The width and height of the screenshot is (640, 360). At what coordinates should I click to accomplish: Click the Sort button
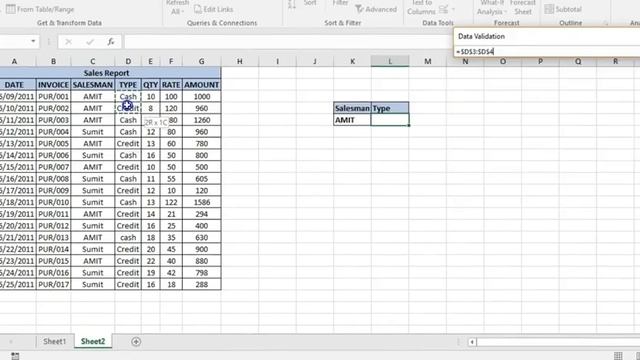coord(310,3)
